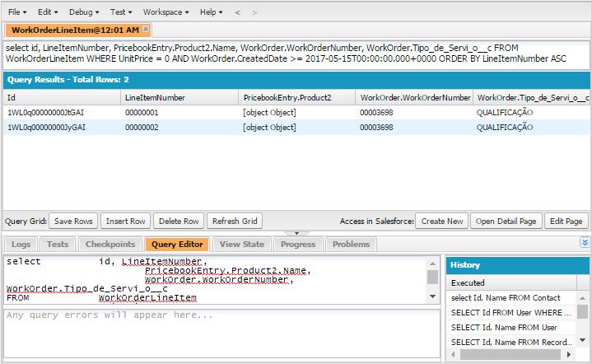Viewport: 592px width, 364px height.
Task: Click the forward arrow in menu bar
Action: point(254,12)
